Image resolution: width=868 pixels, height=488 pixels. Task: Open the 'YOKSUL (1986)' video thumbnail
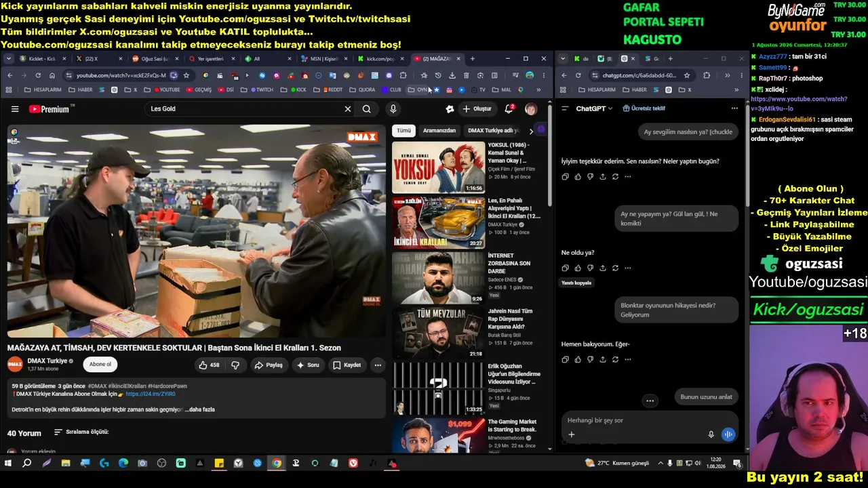(438, 167)
